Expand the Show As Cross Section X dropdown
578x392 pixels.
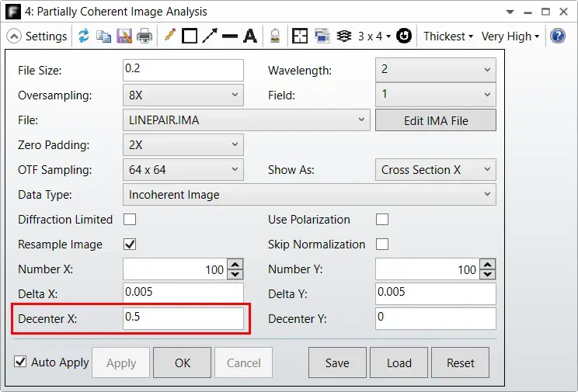[x=436, y=169]
